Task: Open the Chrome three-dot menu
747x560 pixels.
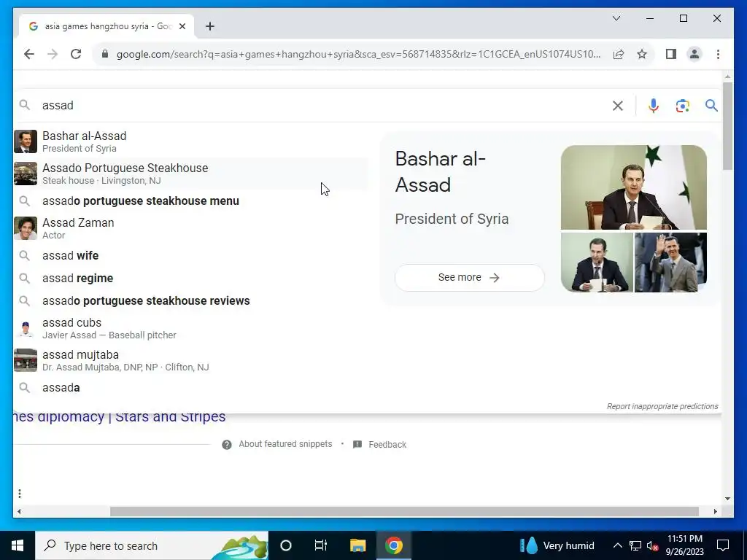Action: (x=718, y=54)
